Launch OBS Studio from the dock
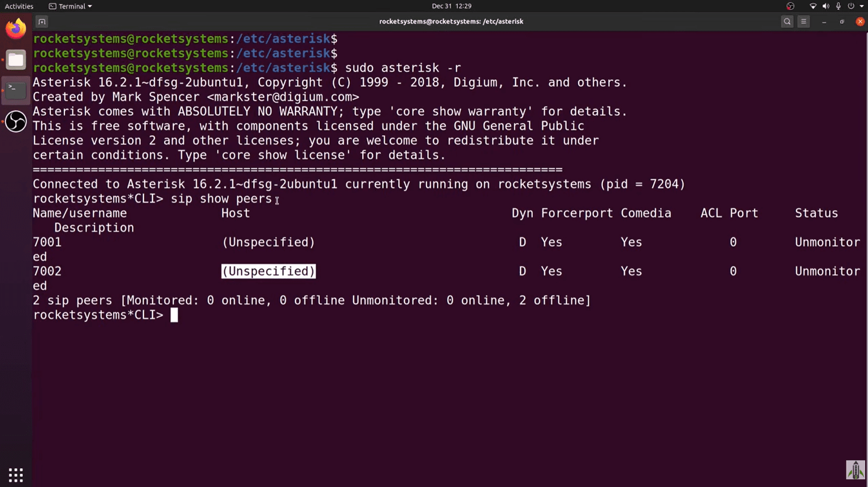The height and width of the screenshot is (487, 868). click(16, 121)
